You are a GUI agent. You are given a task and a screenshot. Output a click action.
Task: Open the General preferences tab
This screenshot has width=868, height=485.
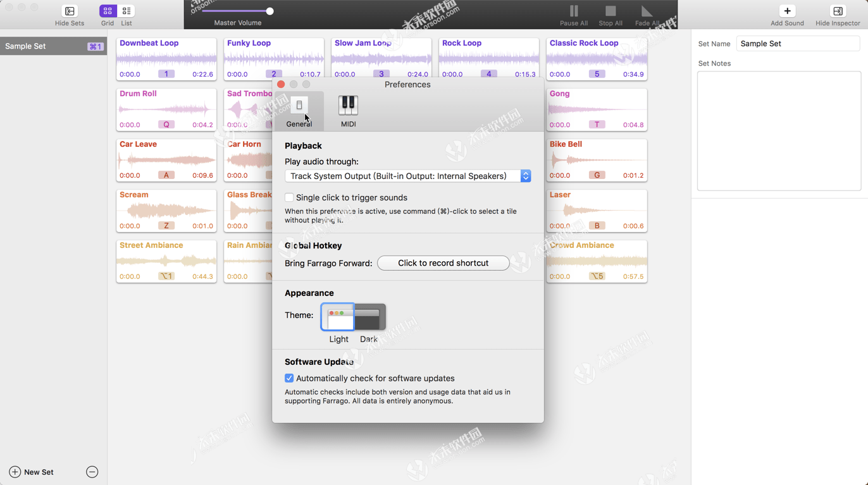[x=299, y=111]
